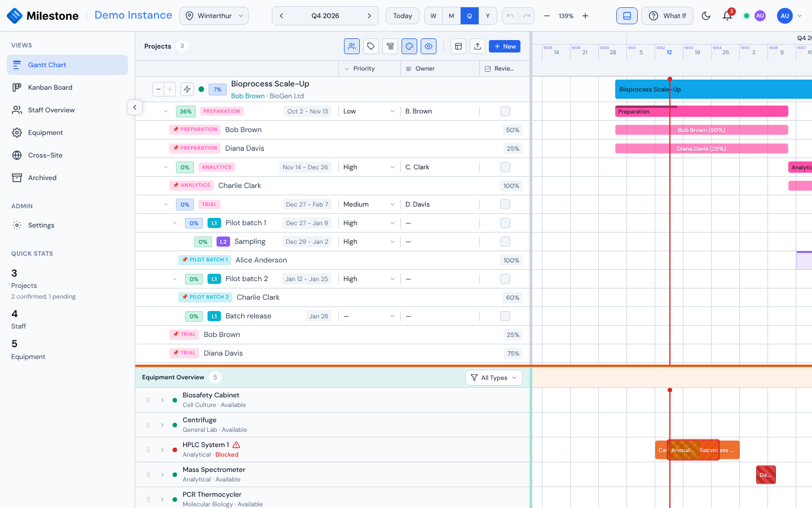Toggle the eye visibility toolbar button
Image resolution: width=812 pixels, height=508 pixels.
tap(429, 46)
